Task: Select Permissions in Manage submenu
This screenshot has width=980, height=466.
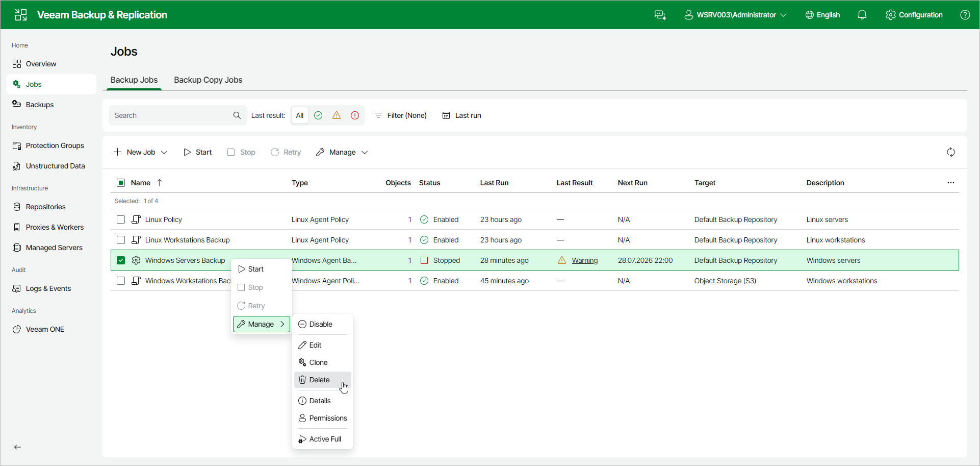Action: click(322, 418)
